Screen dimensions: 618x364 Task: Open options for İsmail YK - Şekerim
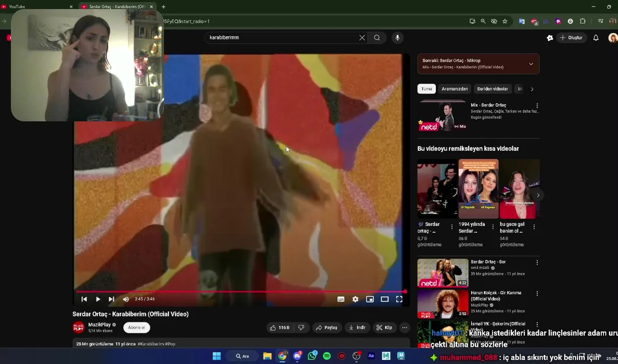pos(537,324)
